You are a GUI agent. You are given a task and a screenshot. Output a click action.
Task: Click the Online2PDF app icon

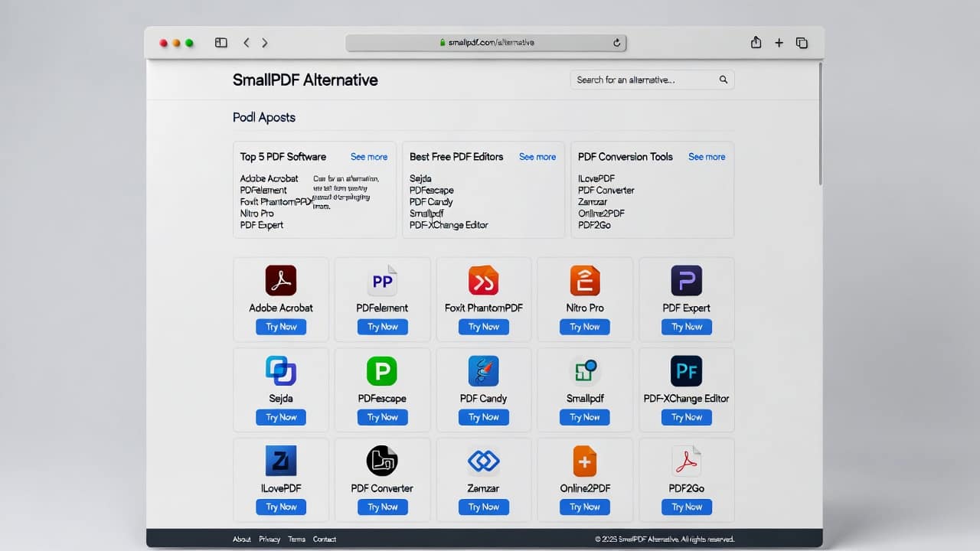(x=585, y=461)
